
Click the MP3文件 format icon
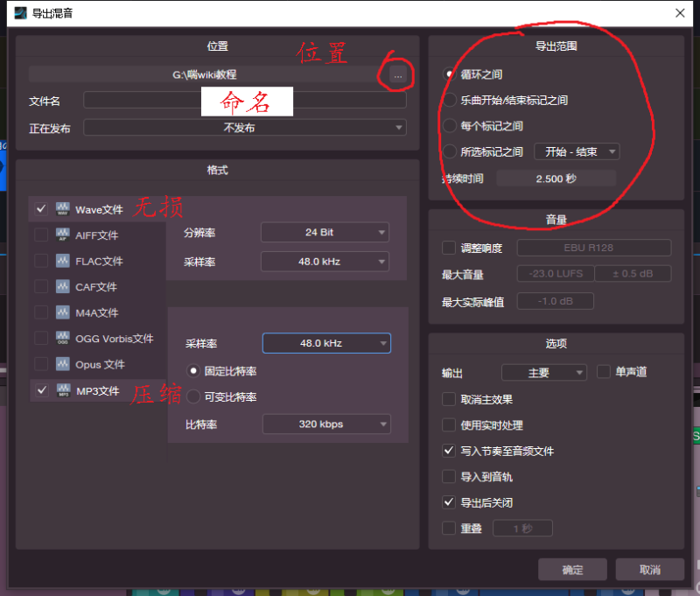coord(63,390)
